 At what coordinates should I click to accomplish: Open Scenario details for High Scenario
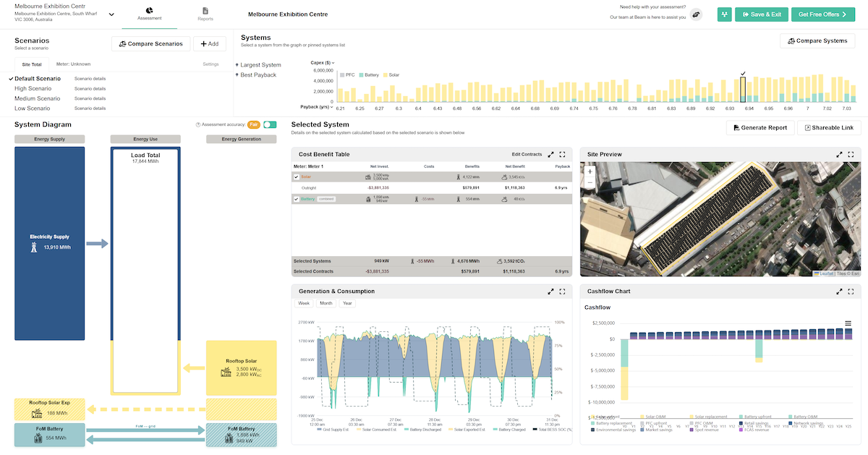pyautogui.click(x=90, y=88)
